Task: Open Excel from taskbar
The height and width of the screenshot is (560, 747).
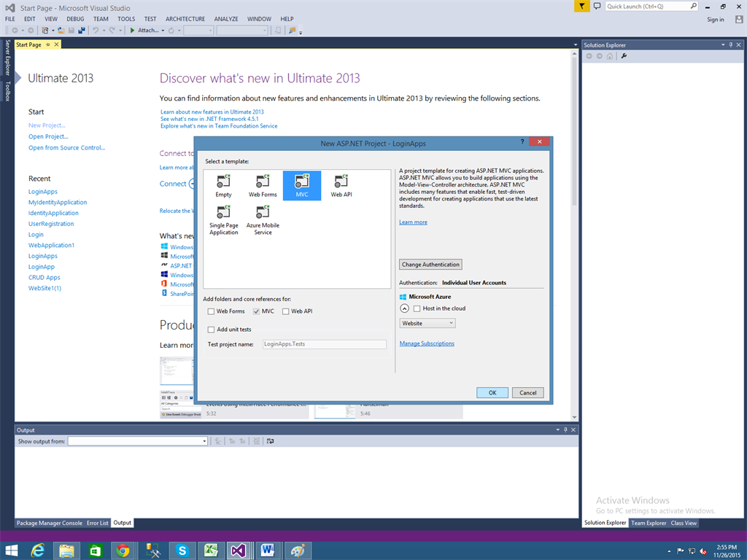Action: (211, 551)
